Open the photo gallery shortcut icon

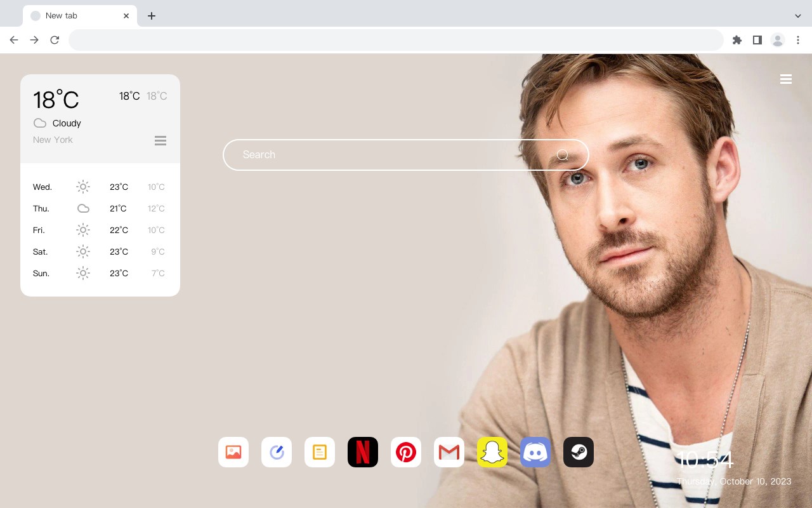(233, 452)
